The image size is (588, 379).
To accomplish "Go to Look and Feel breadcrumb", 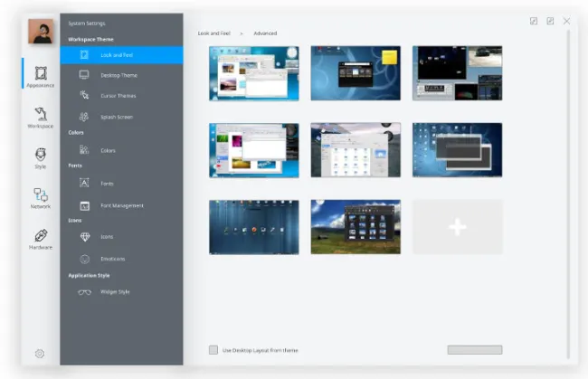I will point(214,33).
